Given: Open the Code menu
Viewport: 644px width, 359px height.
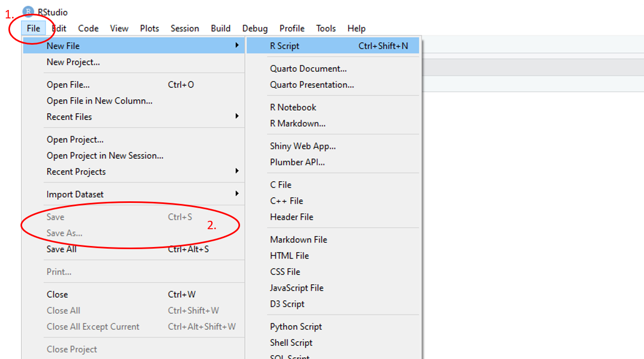Looking at the screenshot, I should tap(88, 28).
